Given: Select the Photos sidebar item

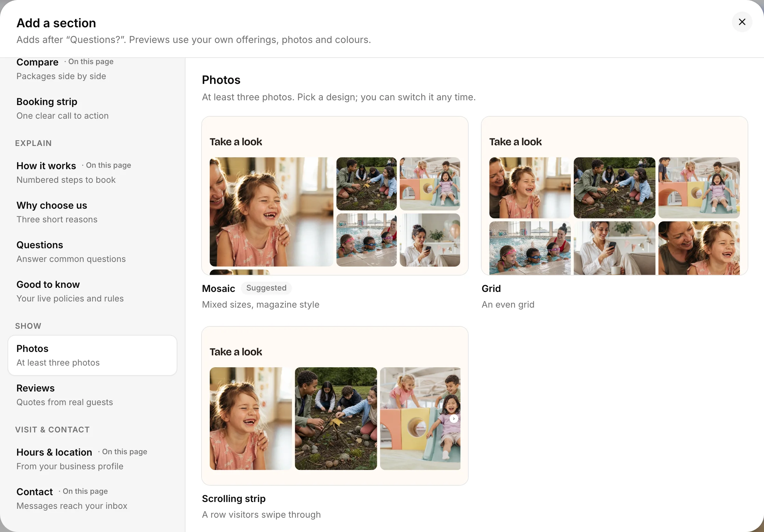Looking at the screenshot, I should point(92,355).
